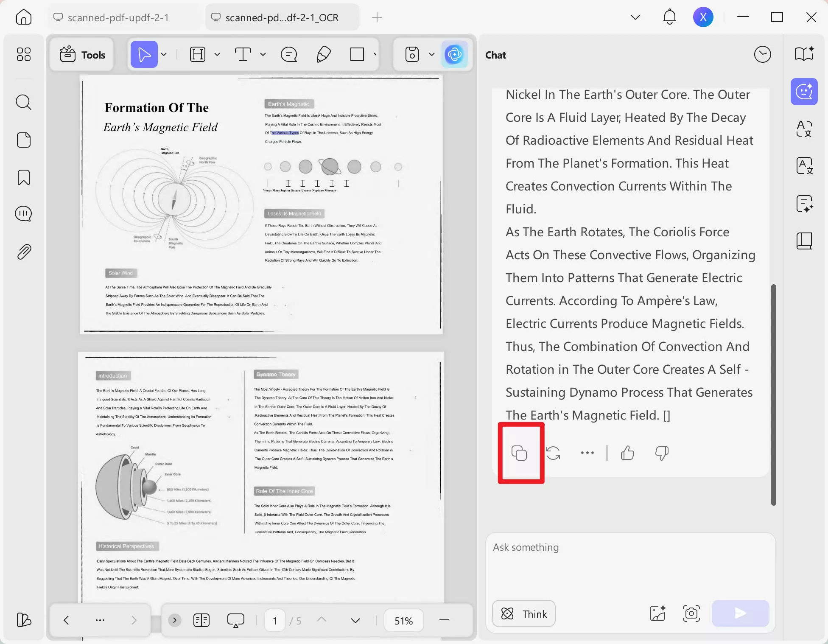Toggle two-page reading view
The height and width of the screenshot is (644, 828).
[201, 621]
